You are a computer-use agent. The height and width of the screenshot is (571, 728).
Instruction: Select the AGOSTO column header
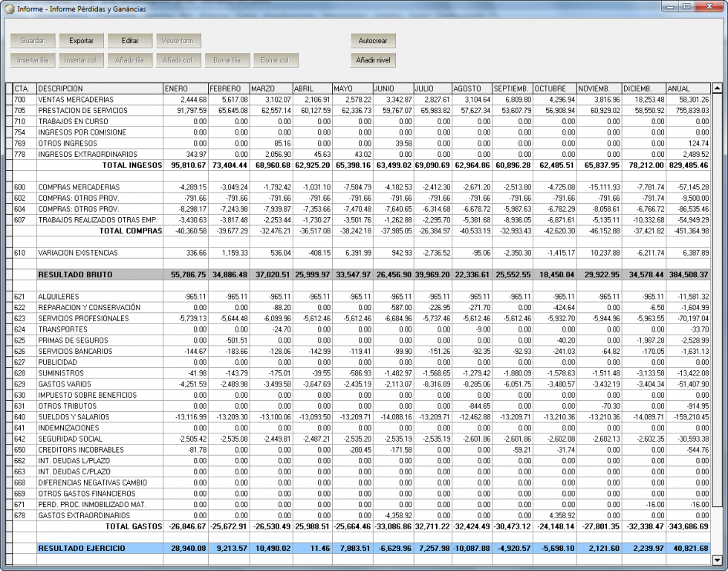pyautogui.click(x=472, y=88)
